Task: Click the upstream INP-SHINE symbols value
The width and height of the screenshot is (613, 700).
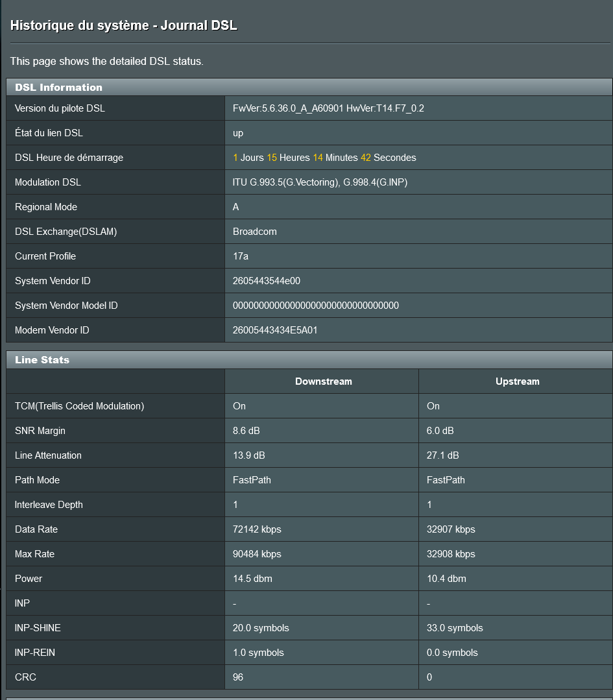Action: point(455,628)
